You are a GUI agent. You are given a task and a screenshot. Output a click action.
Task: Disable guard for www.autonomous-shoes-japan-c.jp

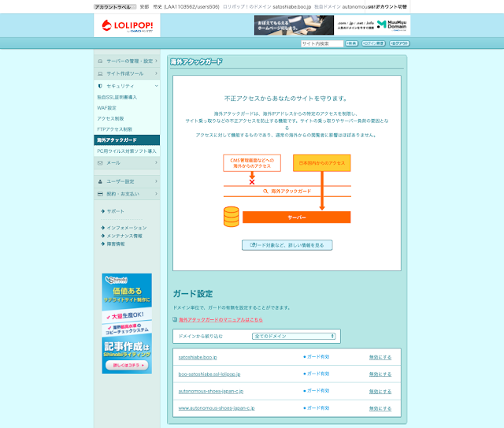(x=380, y=408)
